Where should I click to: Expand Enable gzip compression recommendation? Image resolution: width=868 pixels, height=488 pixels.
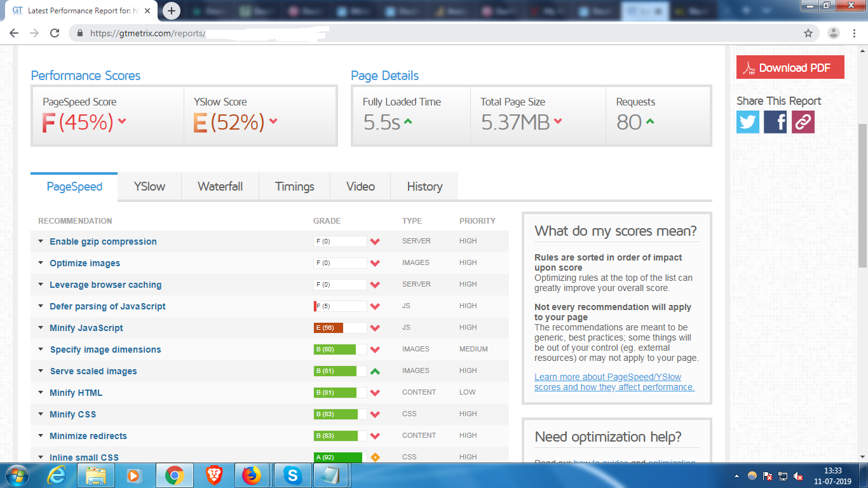pyautogui.click(x=41, y=241)
